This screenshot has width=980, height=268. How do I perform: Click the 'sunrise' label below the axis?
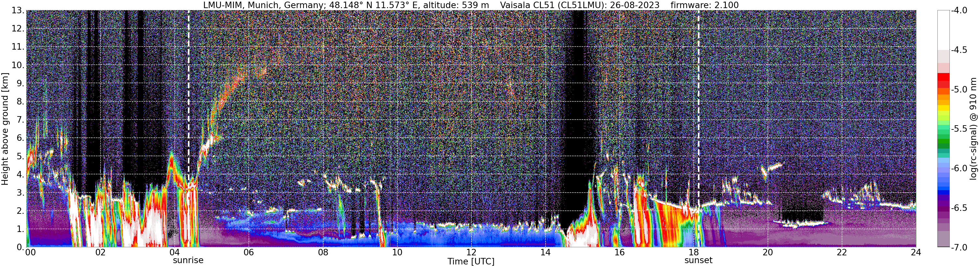point(188,261)
